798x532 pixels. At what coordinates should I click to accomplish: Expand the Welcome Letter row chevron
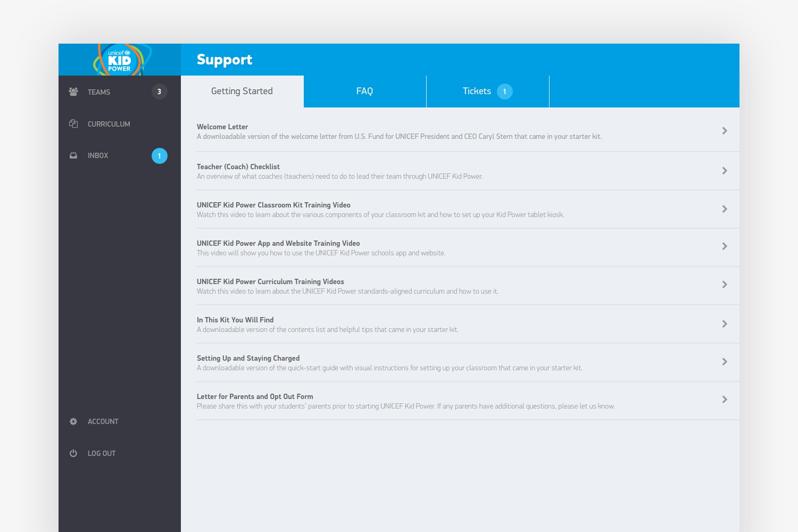point(725,131)
